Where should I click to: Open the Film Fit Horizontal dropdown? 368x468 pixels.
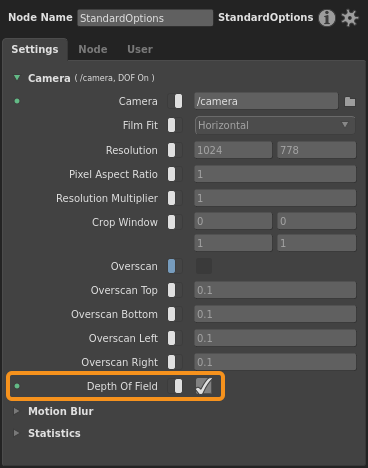pyautogui.click(x=275, y=125)
